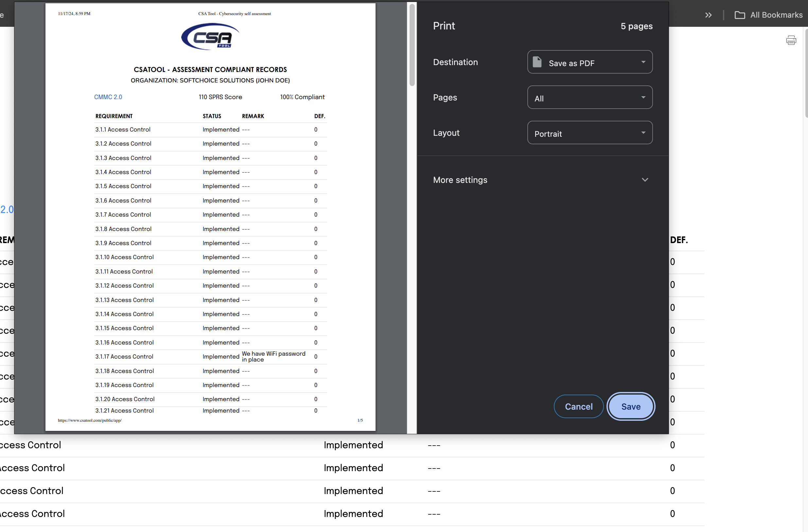Viewport: 808px width, 532px height.
Task: Click the browser page vertical scrollbar
Action: [806, 73]
